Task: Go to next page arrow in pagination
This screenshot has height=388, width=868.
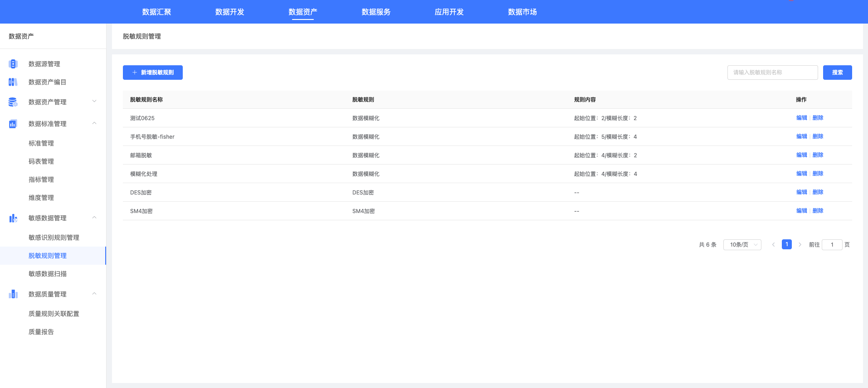Action: click(800, 245)
